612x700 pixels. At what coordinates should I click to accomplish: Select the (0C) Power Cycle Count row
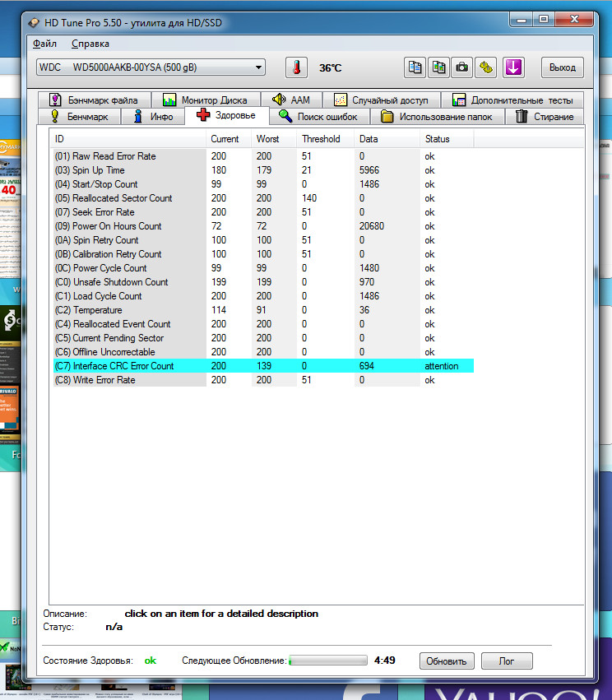[x=263, y=268]
